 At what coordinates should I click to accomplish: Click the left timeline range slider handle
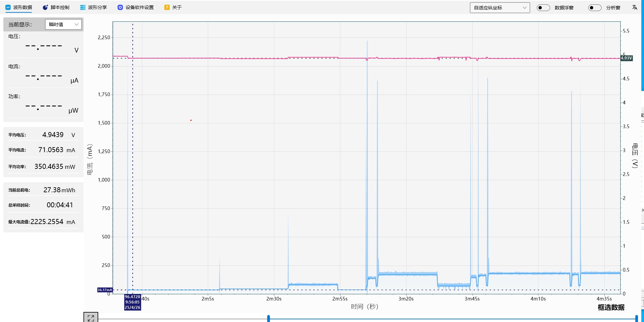[269, 318]
